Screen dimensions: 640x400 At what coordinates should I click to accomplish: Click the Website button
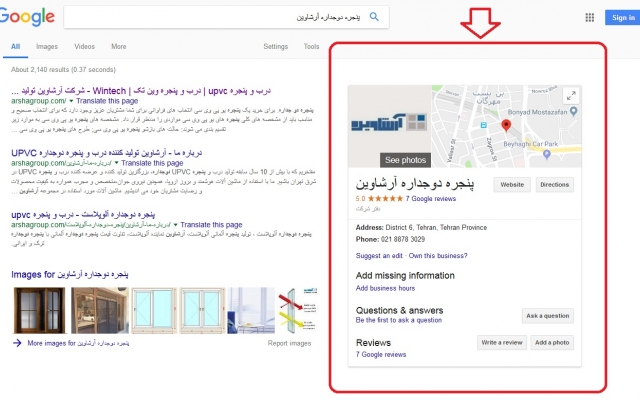[x=512, y=184]
